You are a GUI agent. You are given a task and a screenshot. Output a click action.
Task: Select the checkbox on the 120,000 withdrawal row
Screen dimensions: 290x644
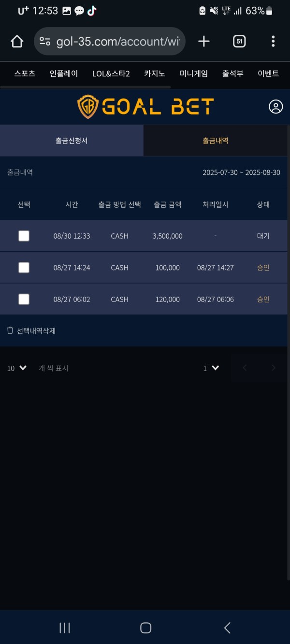tap(24, 299)
